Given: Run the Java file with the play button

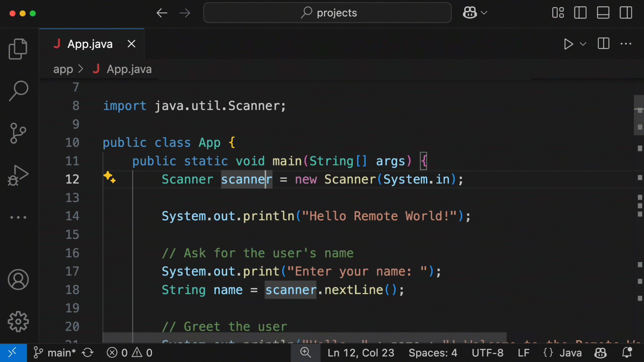Looking at the screenshot, I should (x=568, y=44).
